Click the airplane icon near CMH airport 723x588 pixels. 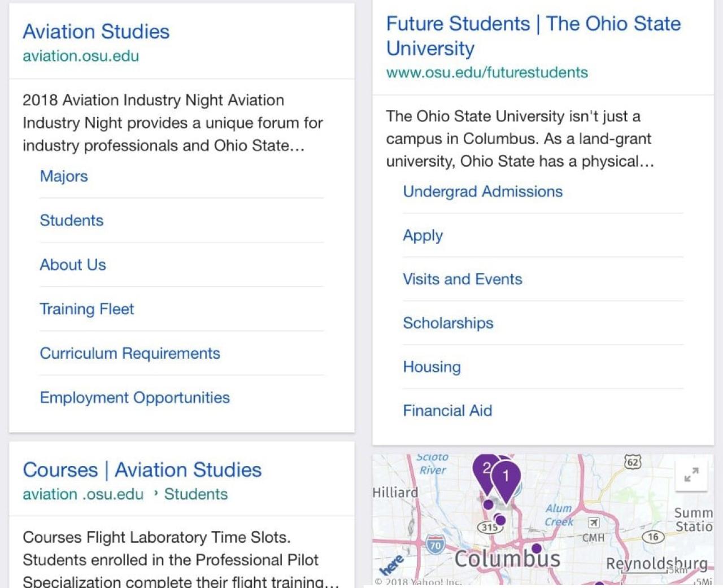coord(593,522)
